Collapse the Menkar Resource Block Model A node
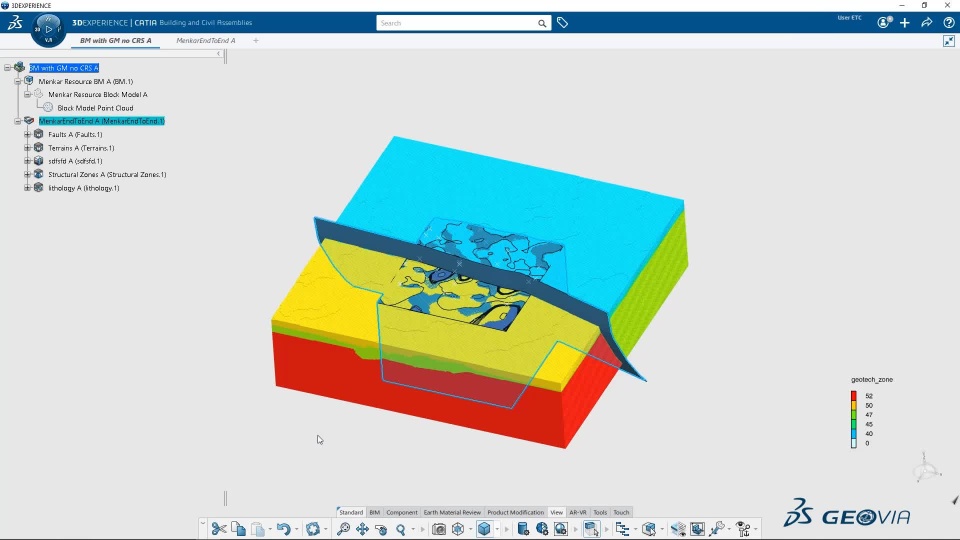Image resolution: width=960 pixels, height=540 pixels. coord(28,95)
